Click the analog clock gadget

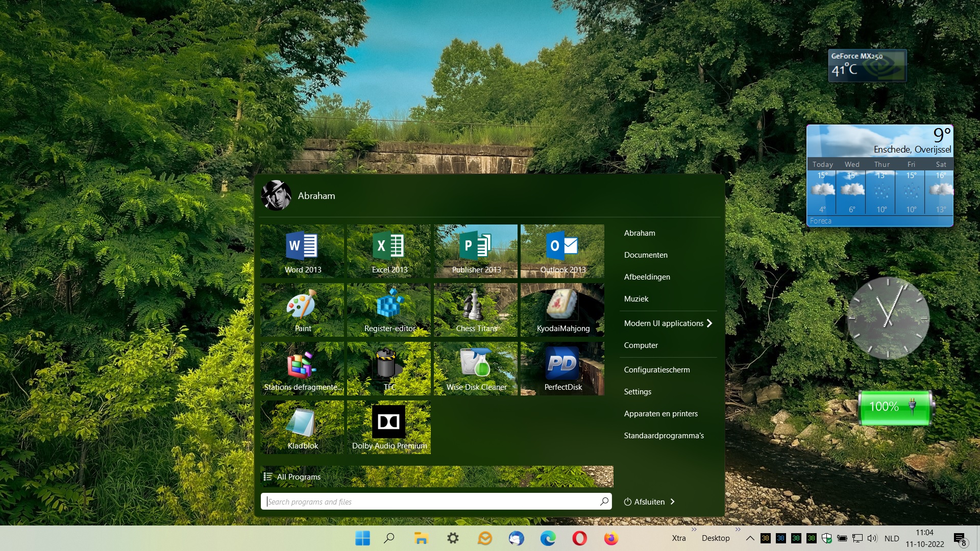pos(888,318)
